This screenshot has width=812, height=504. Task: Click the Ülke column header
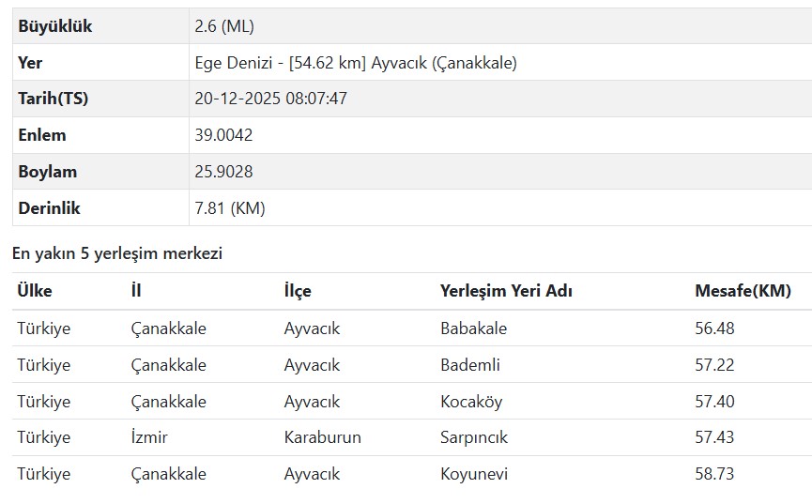(35, 291)
